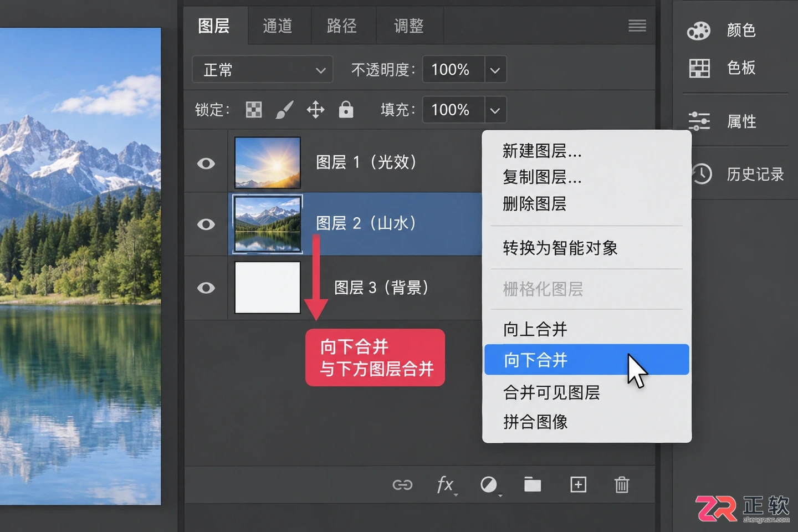Click the lock transparent pixels checkerboard icon
The image size is (798, 532).
click(x=254, y=110)
